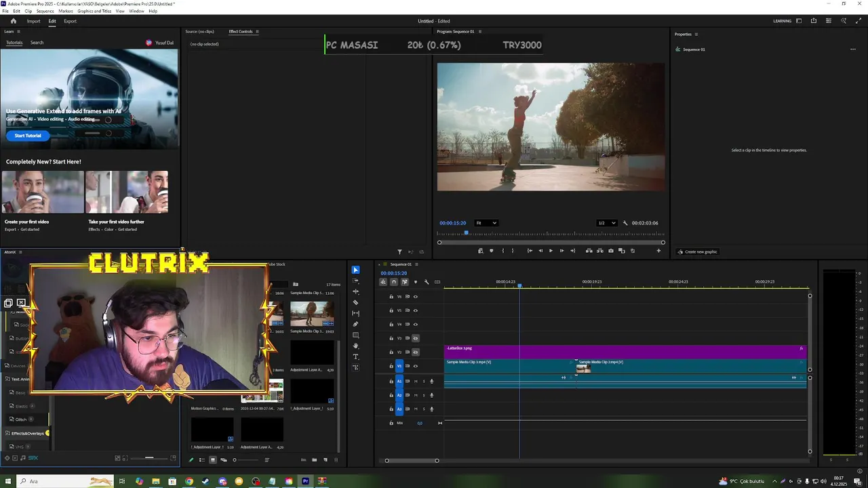Switch to the Import workspace tab
868x488 pixels.
pyautogui.click(x=33, y=21)
